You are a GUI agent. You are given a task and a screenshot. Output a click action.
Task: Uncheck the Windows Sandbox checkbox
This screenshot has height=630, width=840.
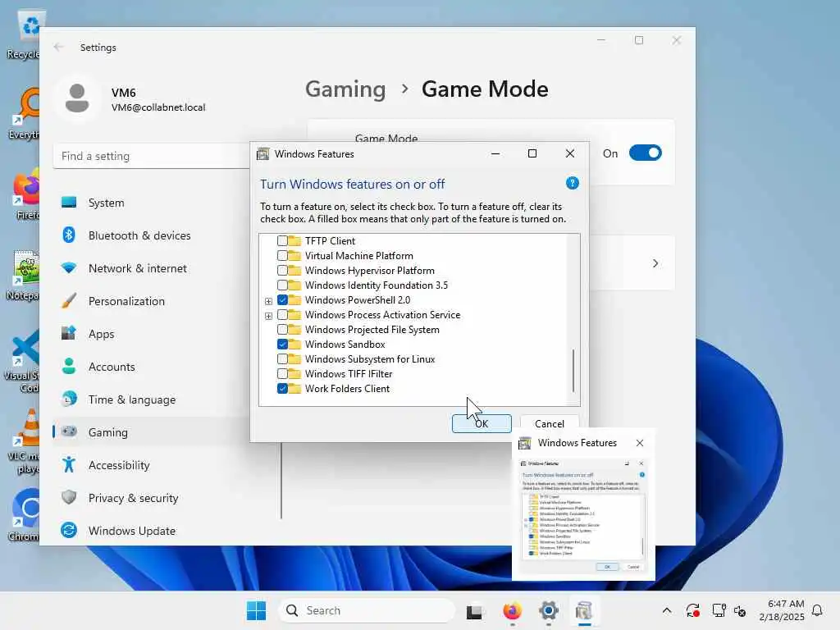282,345
